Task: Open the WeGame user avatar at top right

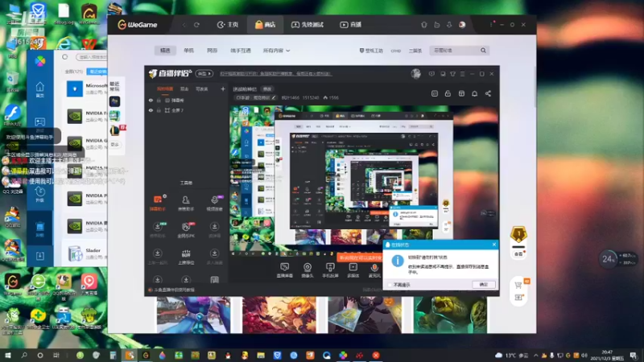Action: point(462,25)
